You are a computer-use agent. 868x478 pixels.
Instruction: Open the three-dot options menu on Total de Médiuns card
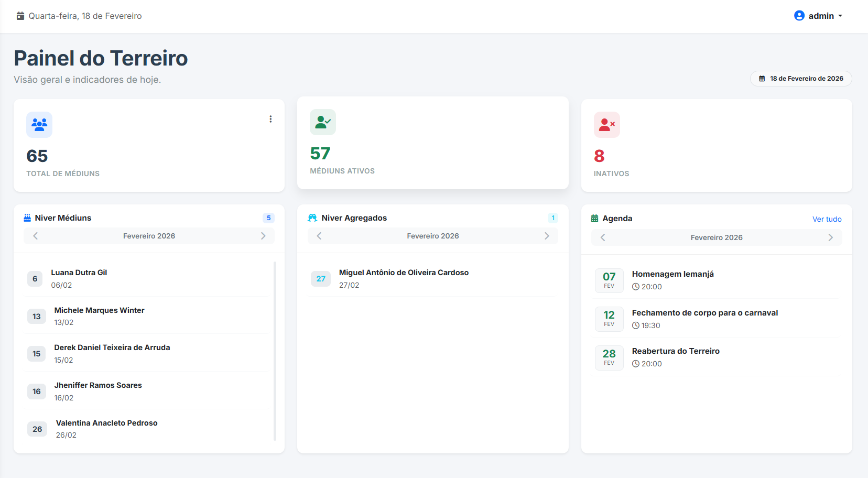270,119
